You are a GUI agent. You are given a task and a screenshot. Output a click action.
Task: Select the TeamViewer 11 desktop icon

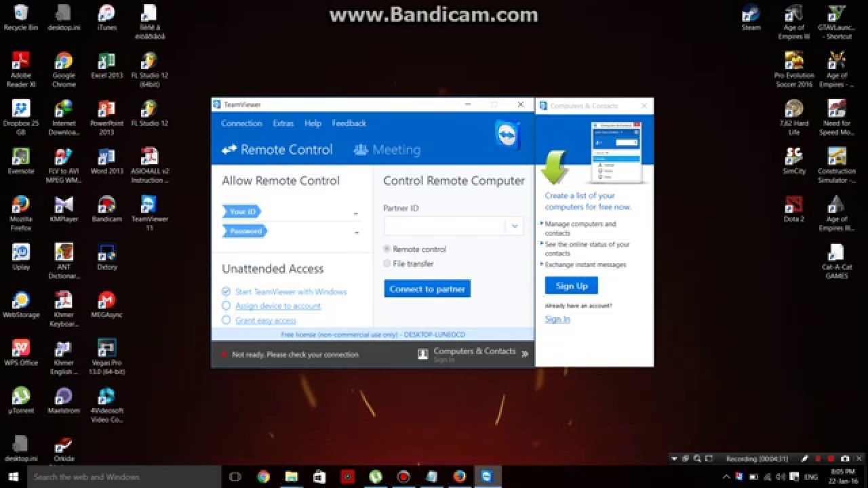click(x=149, y=213)
